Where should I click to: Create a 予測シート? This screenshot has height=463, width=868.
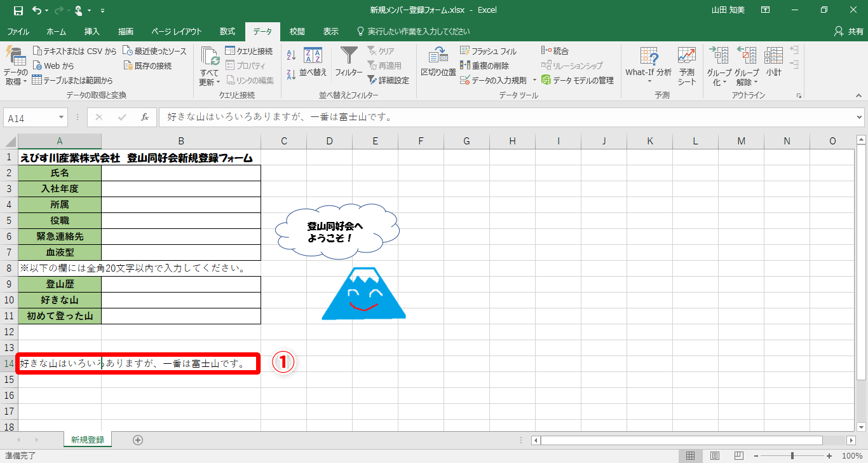coord(687,66)
